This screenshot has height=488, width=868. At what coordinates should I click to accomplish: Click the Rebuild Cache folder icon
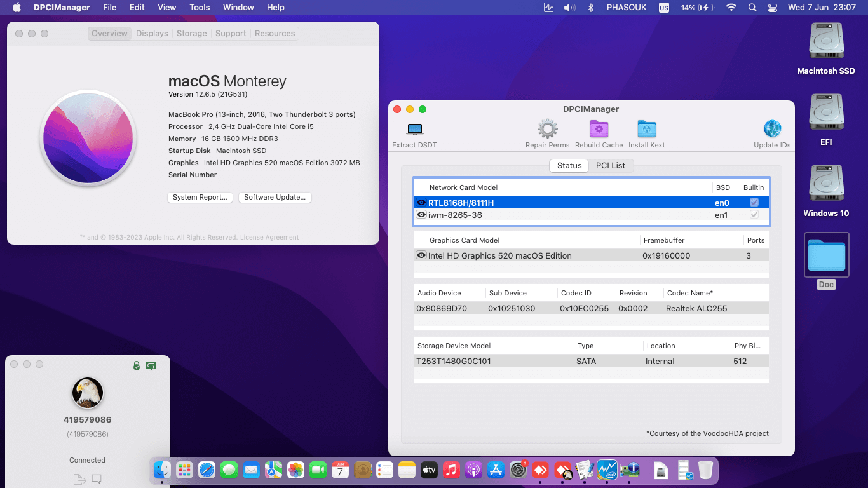(x=599, y=128)
